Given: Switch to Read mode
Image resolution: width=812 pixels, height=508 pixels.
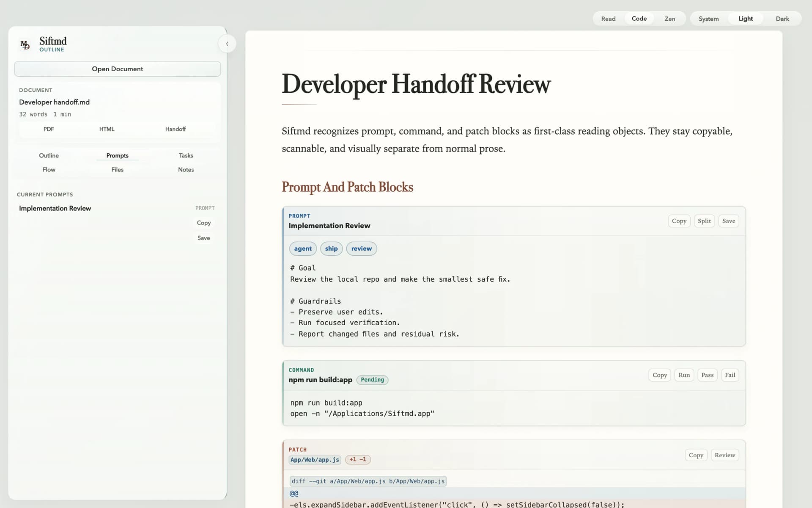Looking at the screenshot, I should pyautogui.click(x=608, y=19).
